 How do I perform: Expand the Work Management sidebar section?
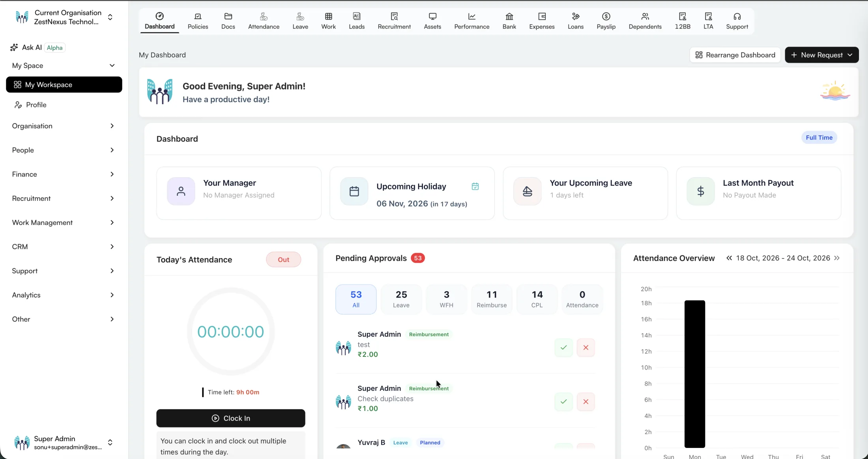click(63, 223)
